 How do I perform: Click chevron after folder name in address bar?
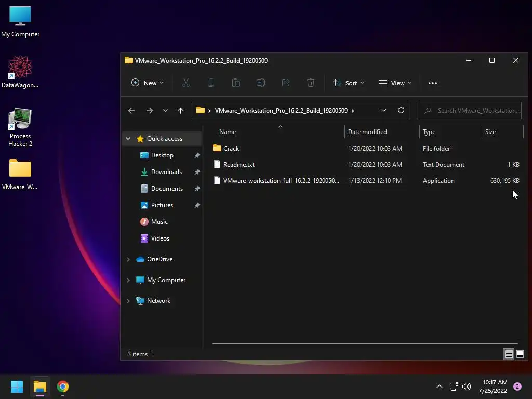tap(353, 111)
